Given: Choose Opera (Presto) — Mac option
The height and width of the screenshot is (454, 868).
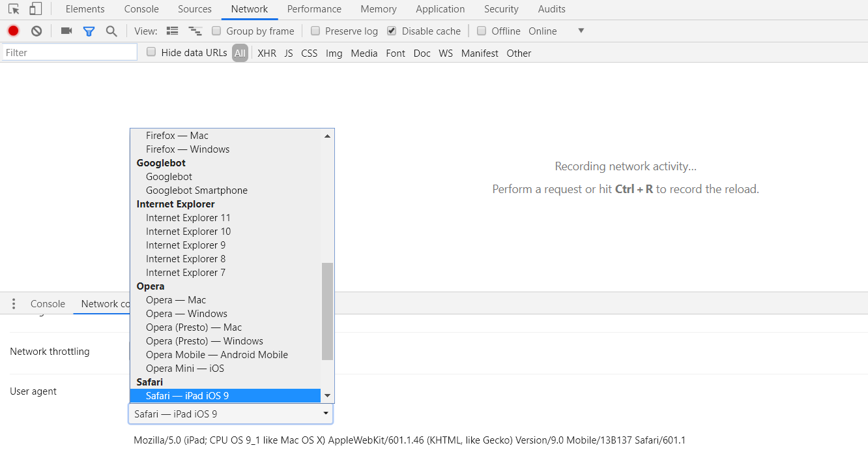Looking at the screenshot, I should coord(225,327).
